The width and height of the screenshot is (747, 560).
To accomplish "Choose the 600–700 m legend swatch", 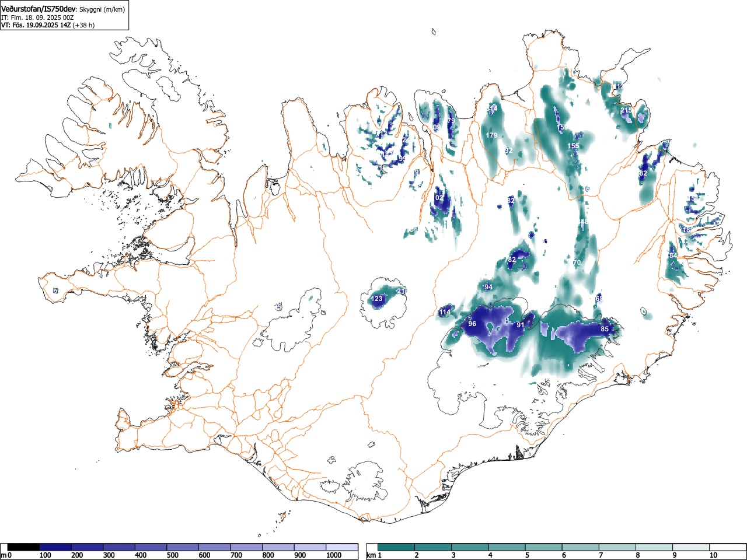I will [215, 547].
